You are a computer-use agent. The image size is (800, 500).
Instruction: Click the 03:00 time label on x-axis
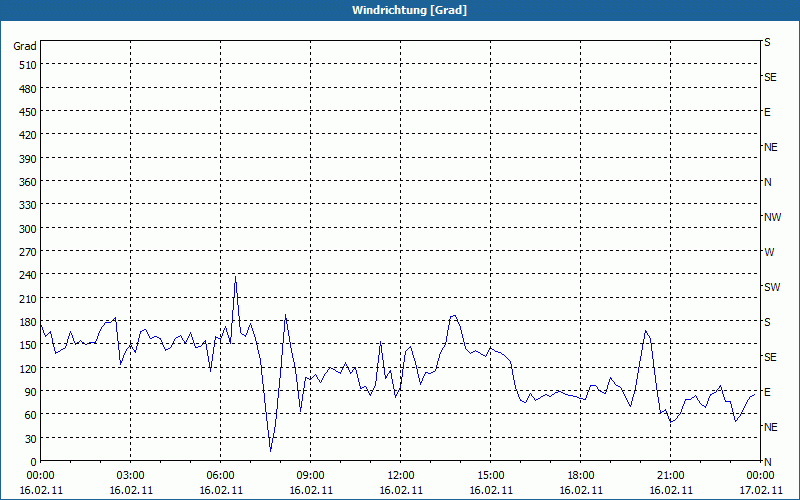pyautogui.click(x=131, y=475)
